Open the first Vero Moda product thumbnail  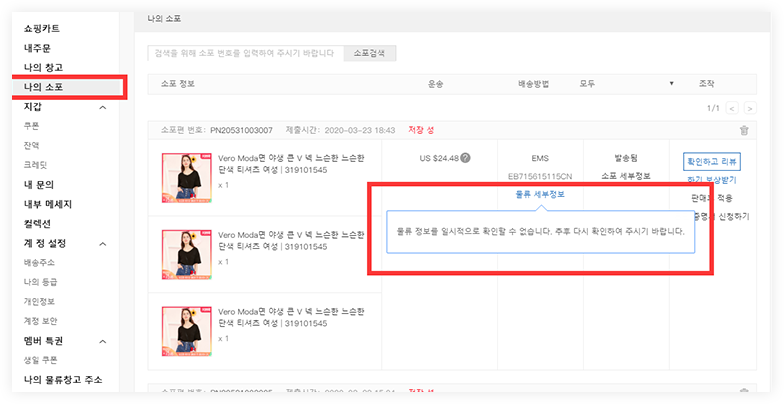[x=187, y=171]
